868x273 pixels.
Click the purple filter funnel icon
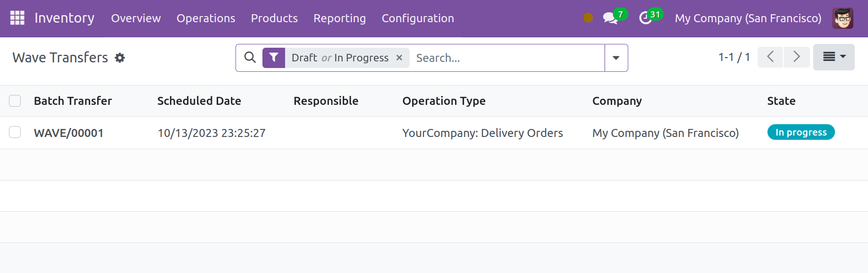click(x=274, y=58)
